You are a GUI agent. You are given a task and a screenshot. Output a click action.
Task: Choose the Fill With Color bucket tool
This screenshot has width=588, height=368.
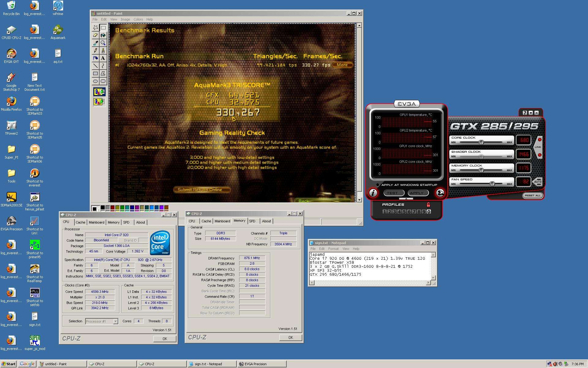click(103, 35)
